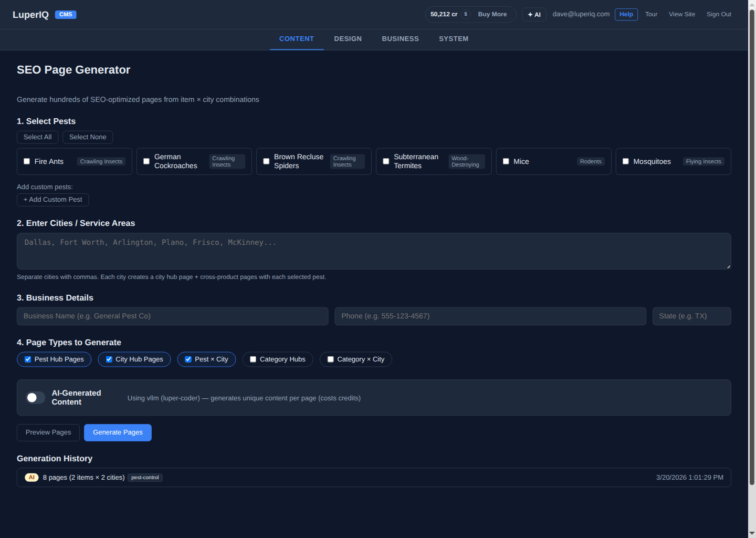Switch to the DESIGN tab

[348, 38]
